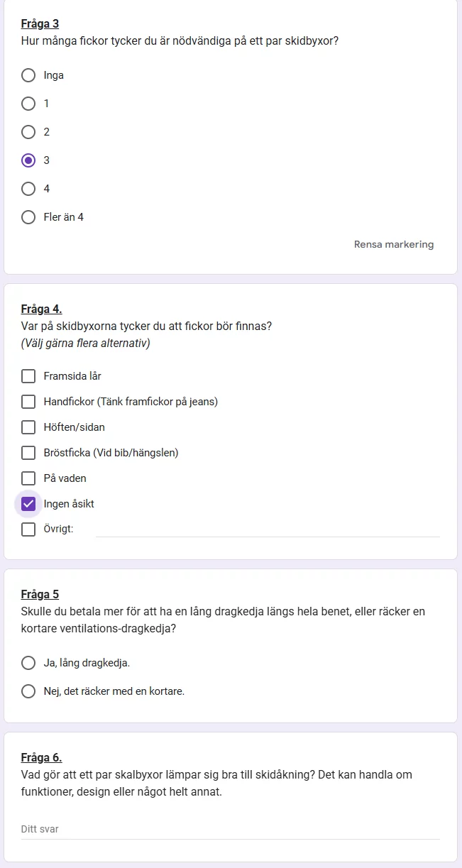
Task: Select the 'Inga' radio option
Action: [x=28, y=75]
